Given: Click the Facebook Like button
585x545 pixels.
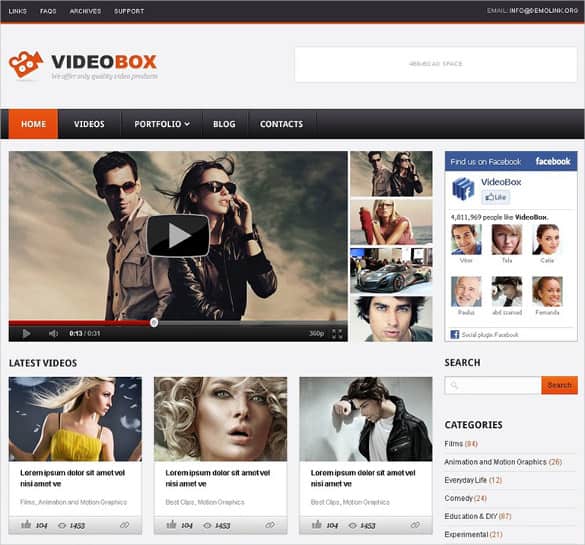Looking at the screenshot, I should 495,197.
